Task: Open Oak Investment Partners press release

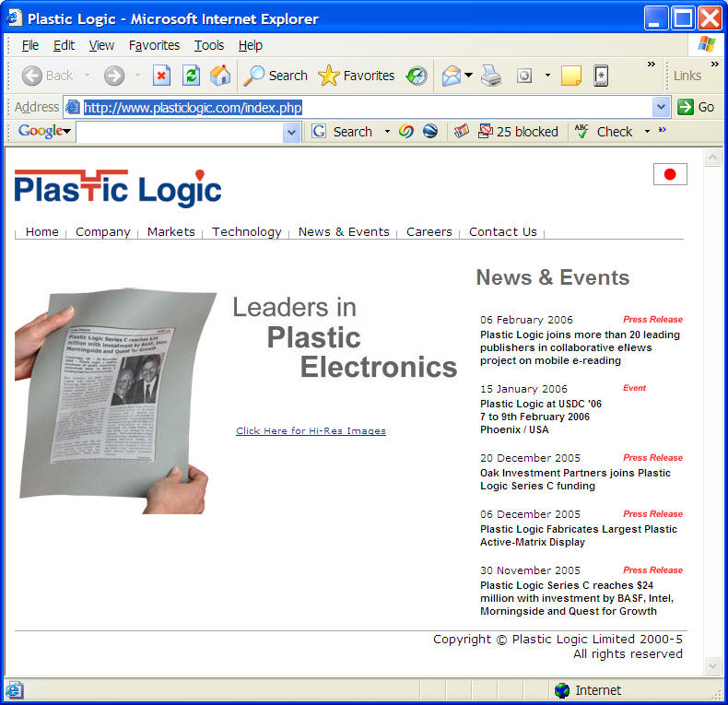Action: (575, 479)
